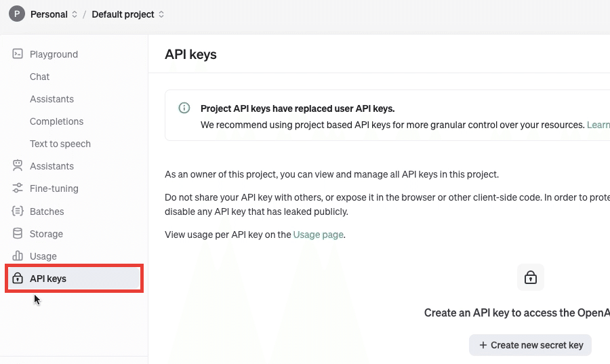The height and width of the screenshot is (364, 610).
Task: Click the Fine-tuning sliders icon
Action: (x=18, y=188)
